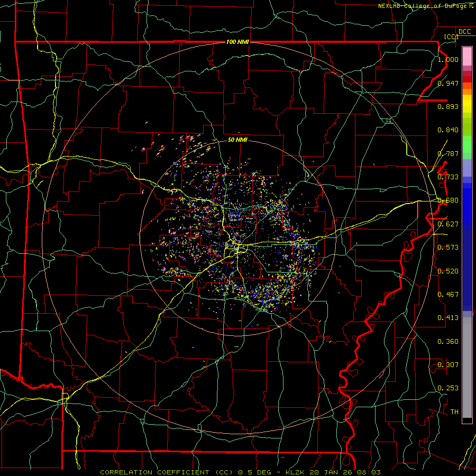The height and width of the screenshot is (476, 476).
Task: Click the 0.360 legend value
Action: pos(448,342)
